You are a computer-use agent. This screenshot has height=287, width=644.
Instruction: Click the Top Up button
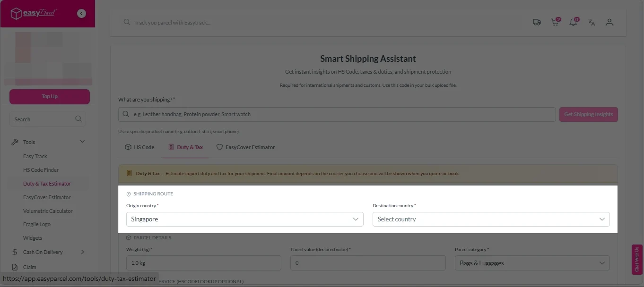(49, 96)
